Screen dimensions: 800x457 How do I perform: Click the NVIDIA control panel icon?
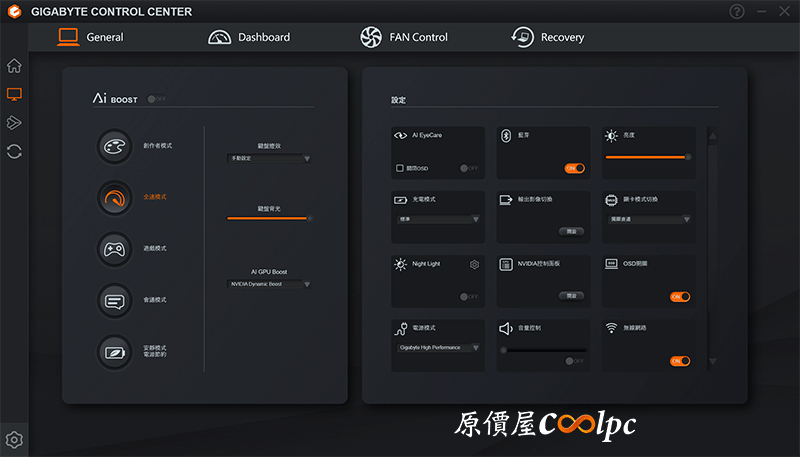tap(506, 264)
